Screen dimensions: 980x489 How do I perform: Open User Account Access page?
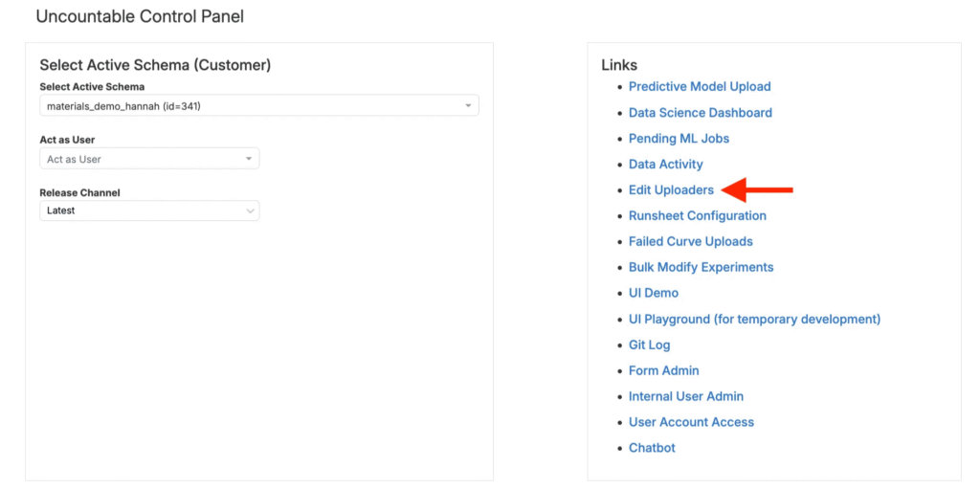point(691,423)
